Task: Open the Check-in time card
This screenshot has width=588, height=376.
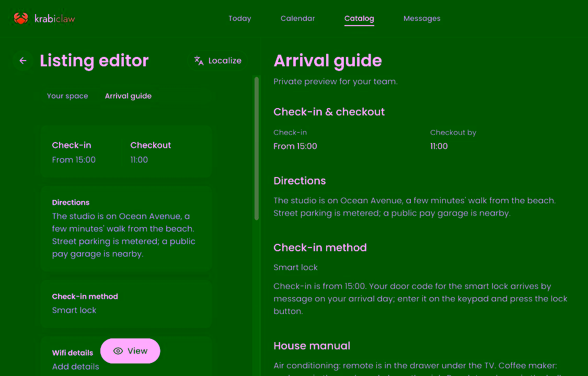Action: point(74,152)
